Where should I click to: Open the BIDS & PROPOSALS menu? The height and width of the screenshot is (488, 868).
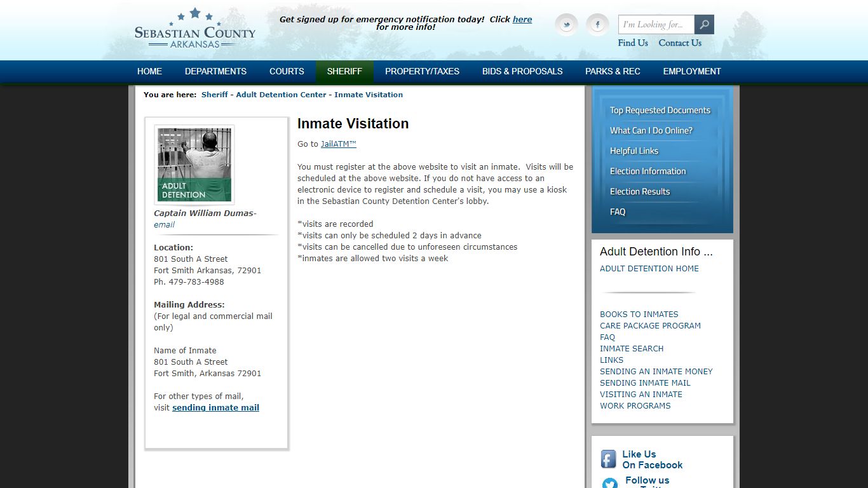[522, 71]
